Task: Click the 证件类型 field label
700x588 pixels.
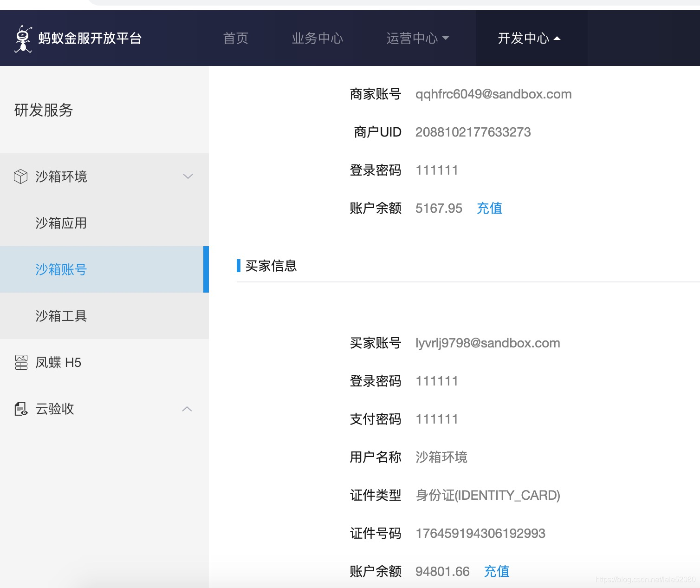Action: pyautogui.click(x=376, y=495)
